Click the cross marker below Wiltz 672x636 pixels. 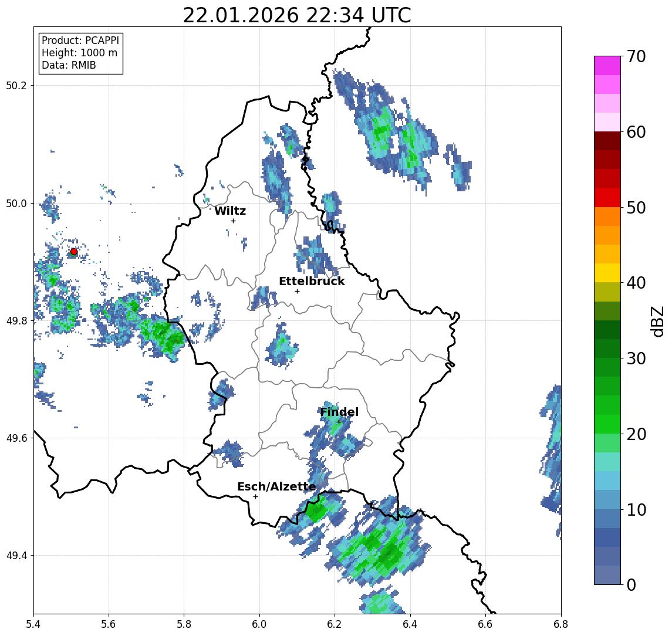point(233,221)
